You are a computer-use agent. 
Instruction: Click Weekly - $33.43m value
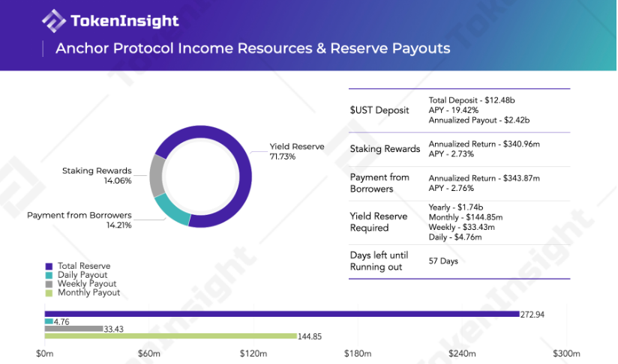[x=462, y=227]
